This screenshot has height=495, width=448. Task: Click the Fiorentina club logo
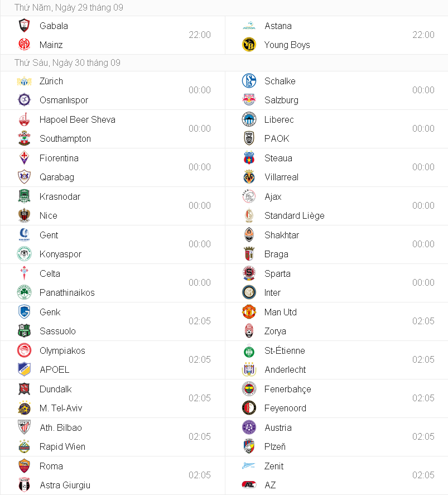(x=24, y=158)
